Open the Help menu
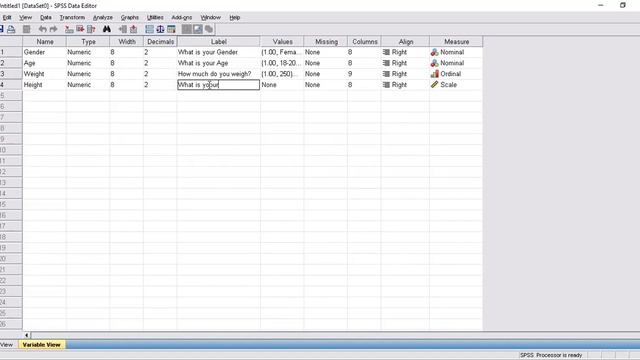Viewport: 640px width, 360px height. click(x=235, y=18)
